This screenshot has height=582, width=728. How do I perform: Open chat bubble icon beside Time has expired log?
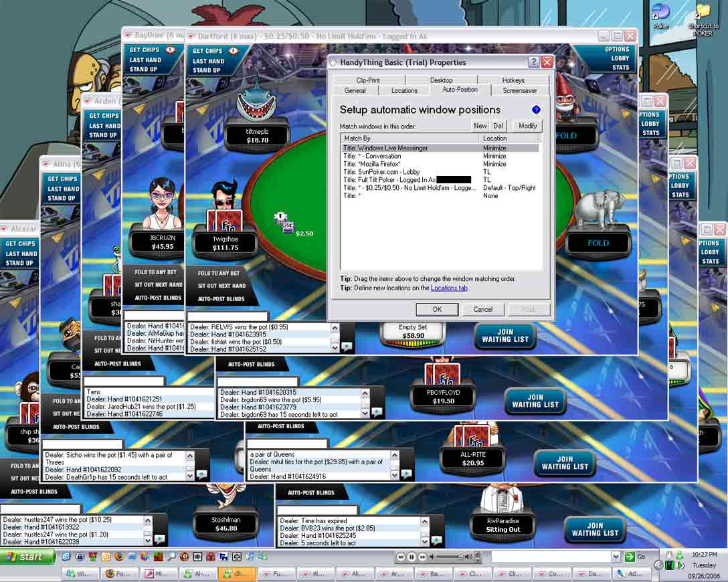click(436, 540)
